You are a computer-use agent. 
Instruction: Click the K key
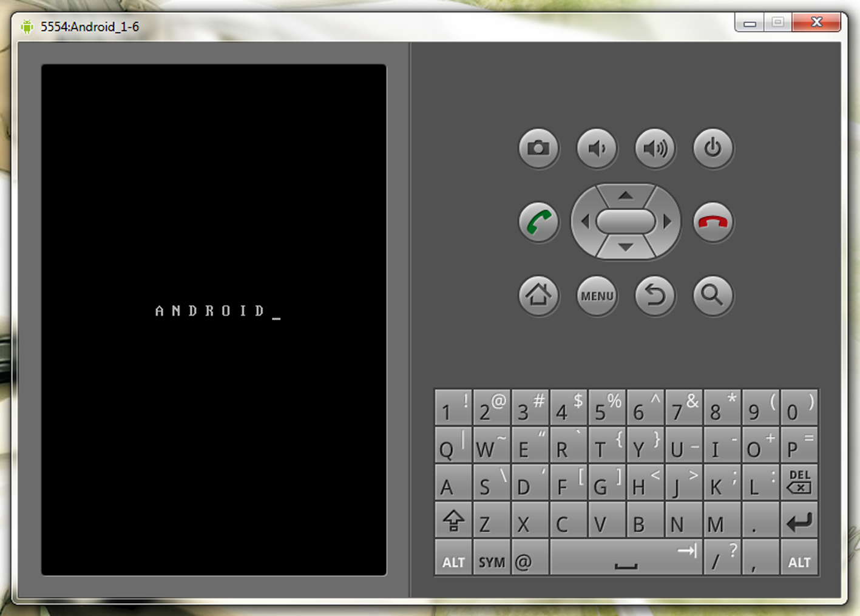click(x=722, y=482)
